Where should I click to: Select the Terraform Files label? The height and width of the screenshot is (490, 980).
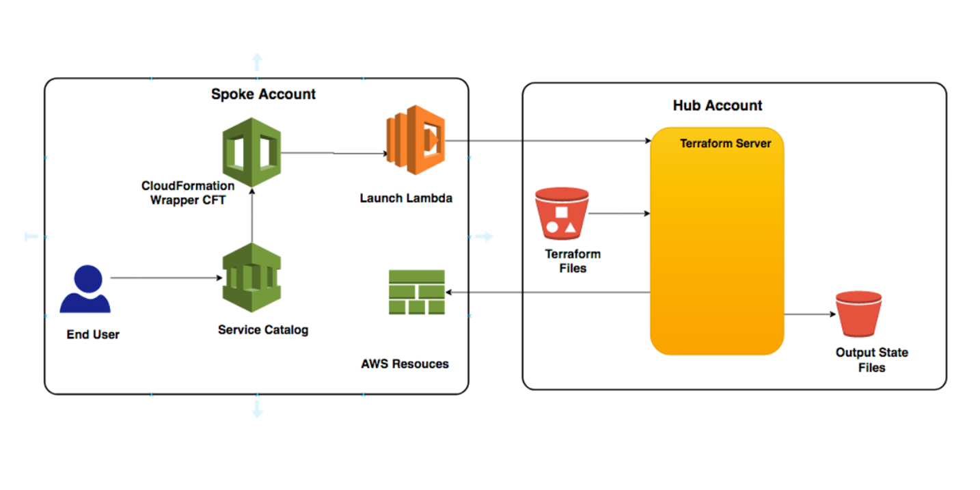point(573,261)
